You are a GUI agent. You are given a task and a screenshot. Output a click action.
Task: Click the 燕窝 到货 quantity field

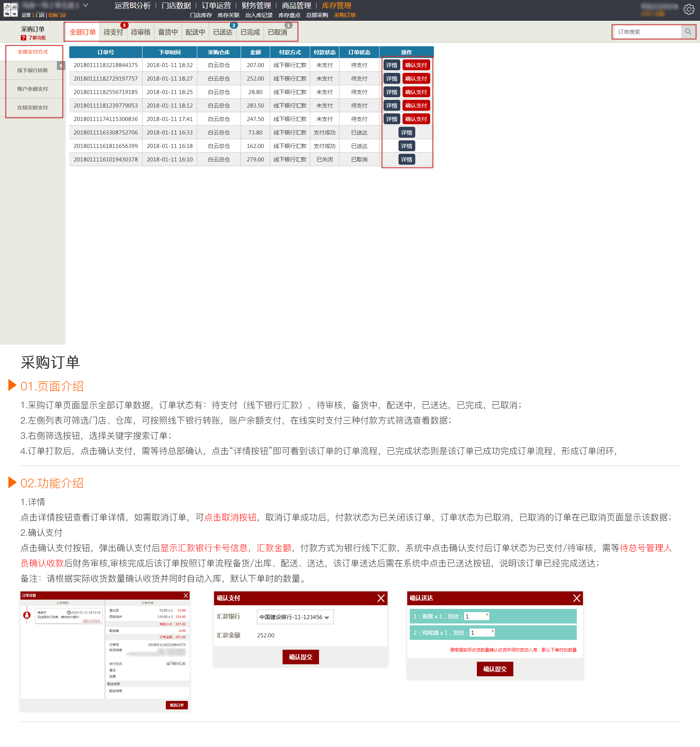point(476,616)
